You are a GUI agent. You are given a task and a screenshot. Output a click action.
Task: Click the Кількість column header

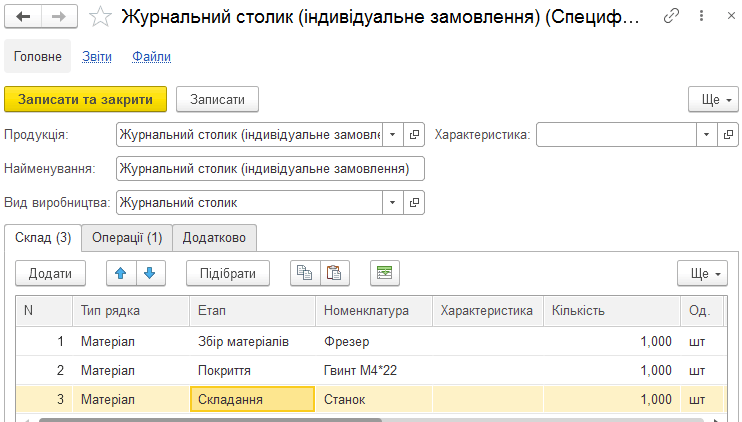(612, 311)
